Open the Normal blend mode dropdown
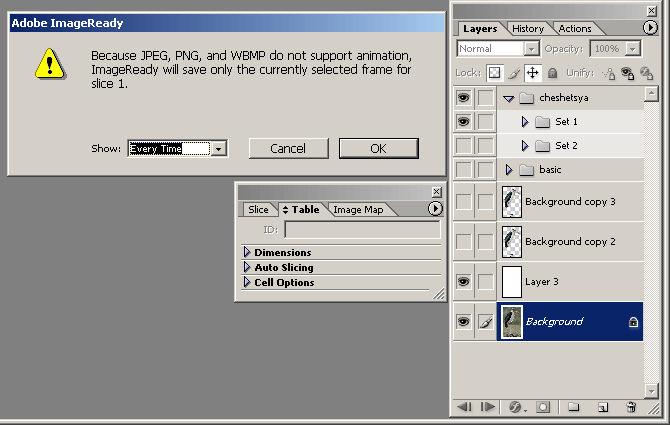670x425 pixels. [532, 49]
